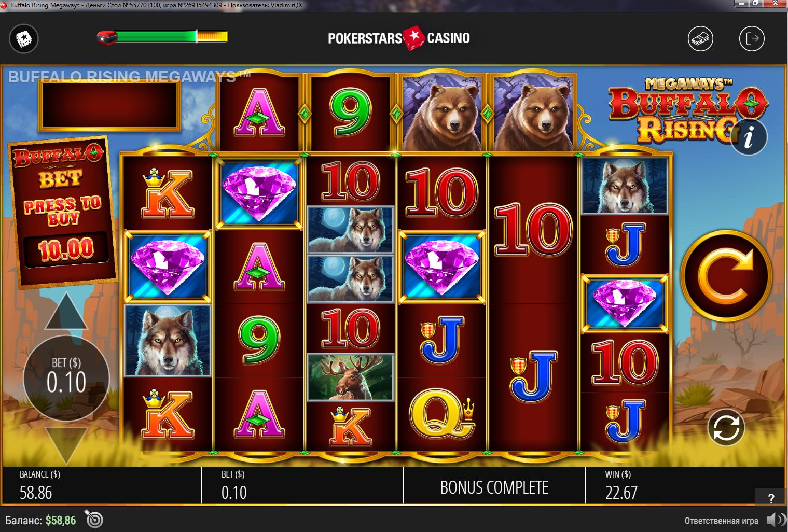Open autoplay with the circular arrows icon
Viewport: 788px width, 532px height.
coord(726,427)
